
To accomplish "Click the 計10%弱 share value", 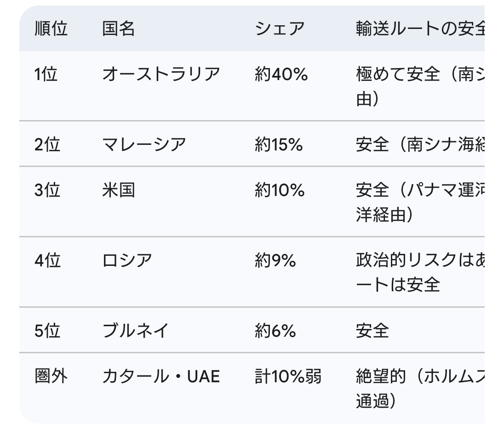I will click(288, 377).
